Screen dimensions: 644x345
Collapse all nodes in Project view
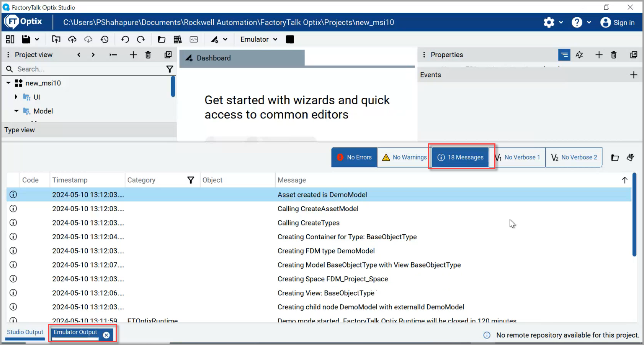click(x=113, y=55)
